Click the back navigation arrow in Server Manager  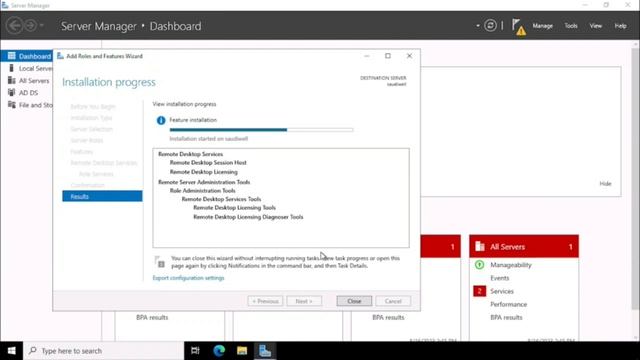tap(14, 26)
